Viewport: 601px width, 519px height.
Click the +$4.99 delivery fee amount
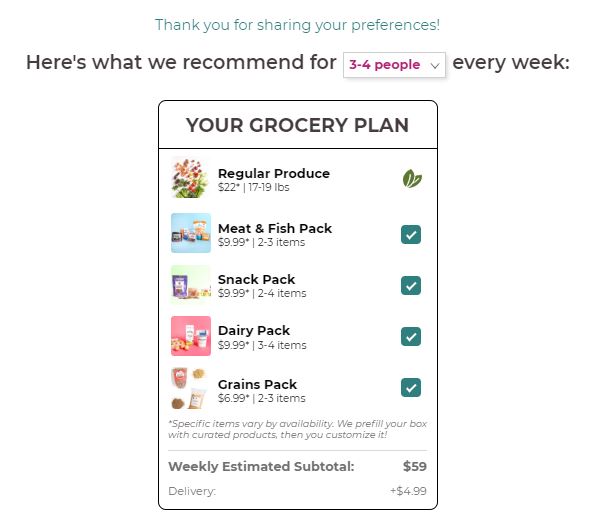tap(408, 491)
